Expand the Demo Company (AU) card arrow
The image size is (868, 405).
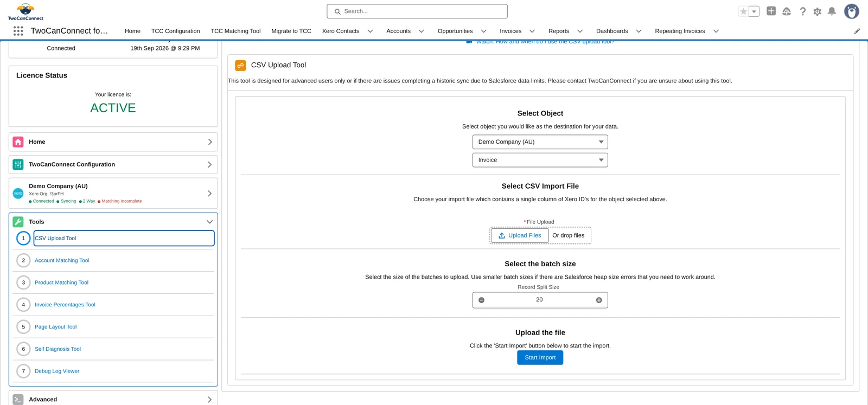coord(210,193)
